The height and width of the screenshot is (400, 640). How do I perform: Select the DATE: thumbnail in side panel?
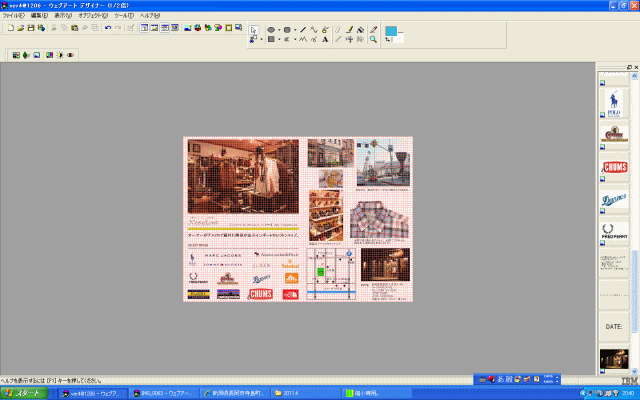[x=614, y=327]
